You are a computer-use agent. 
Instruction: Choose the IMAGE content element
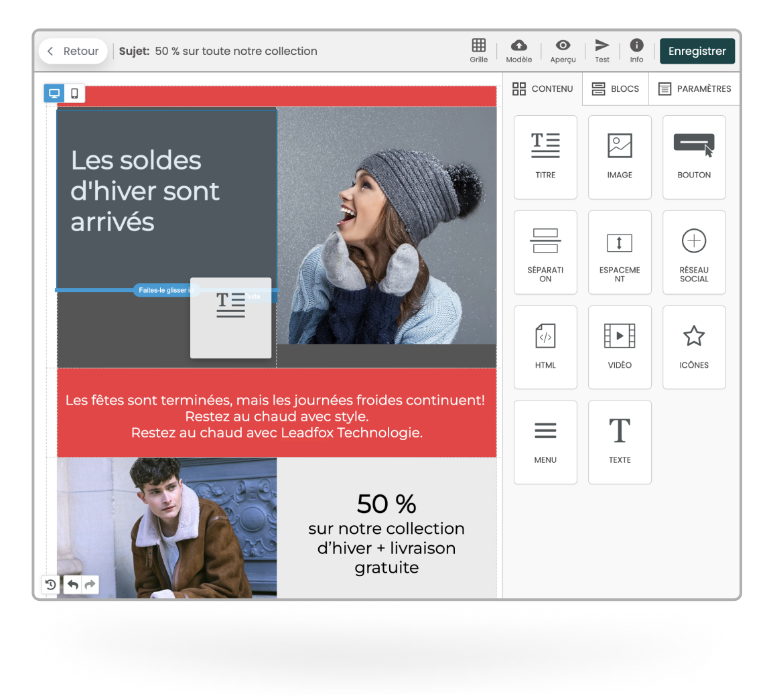[x=620, y=157]
